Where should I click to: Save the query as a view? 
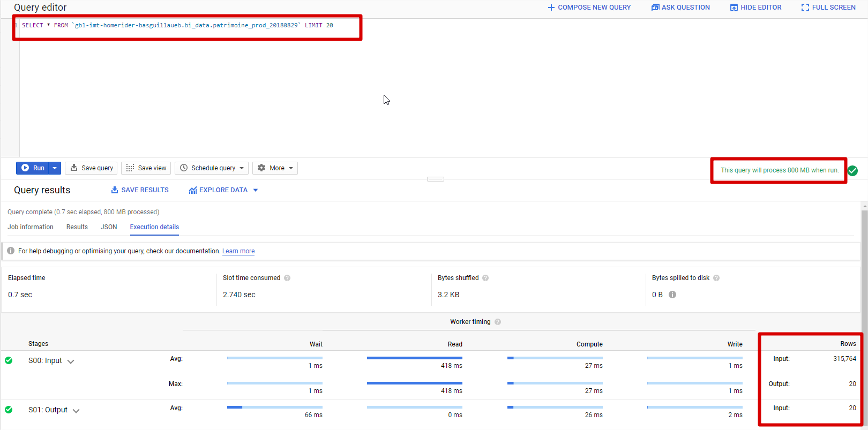coord(146,168)
